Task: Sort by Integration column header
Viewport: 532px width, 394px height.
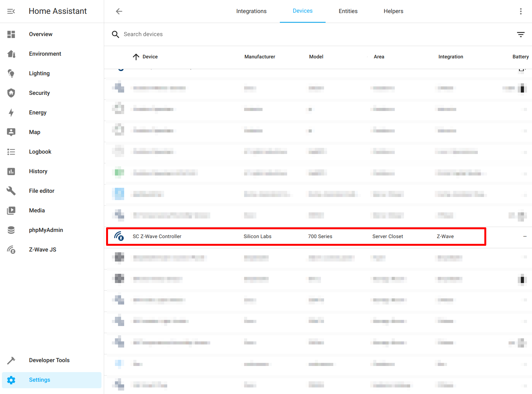Action: tap(451, 57)
